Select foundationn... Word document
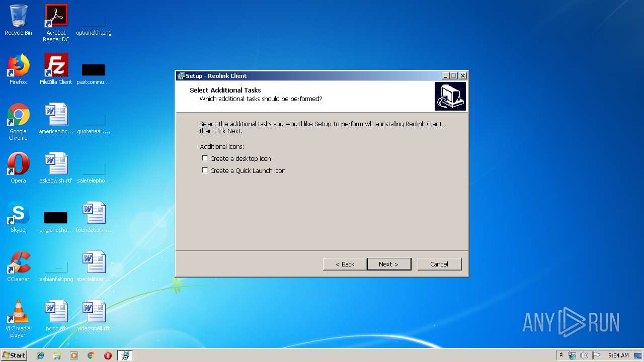This screenshot has width=644, height=362. click(94, 217)
